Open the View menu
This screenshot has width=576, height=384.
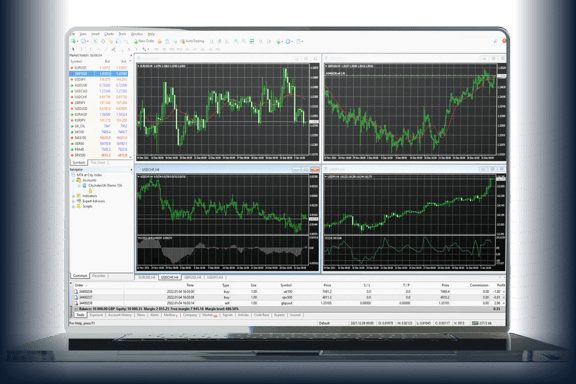pos(83,34)
